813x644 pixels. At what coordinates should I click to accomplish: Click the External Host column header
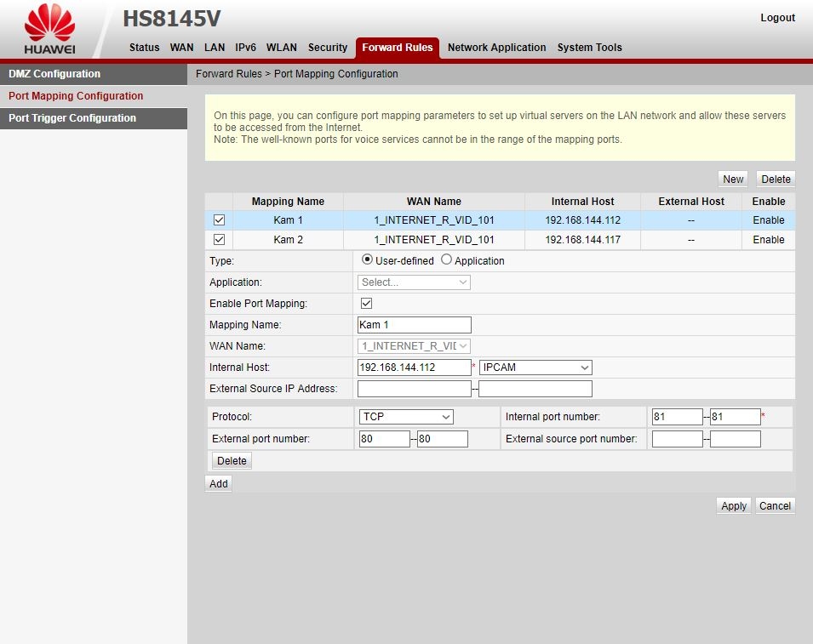pos(691,202)
